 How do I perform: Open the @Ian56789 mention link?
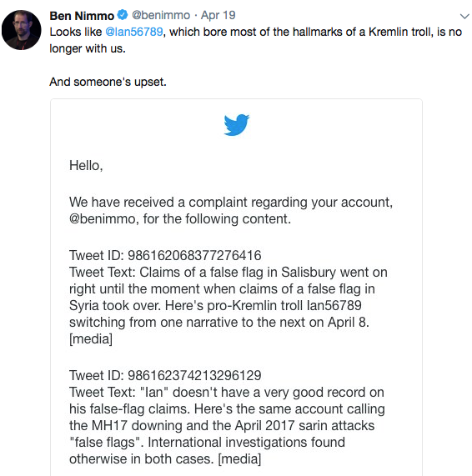[134, 32]
